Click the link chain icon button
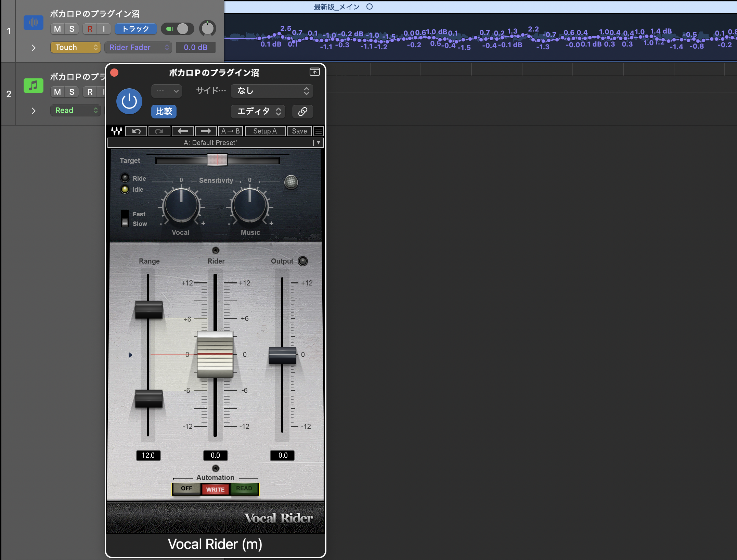The height and width of the screenshot is (560, 737). pyautogui.click(x=302, y=112)
